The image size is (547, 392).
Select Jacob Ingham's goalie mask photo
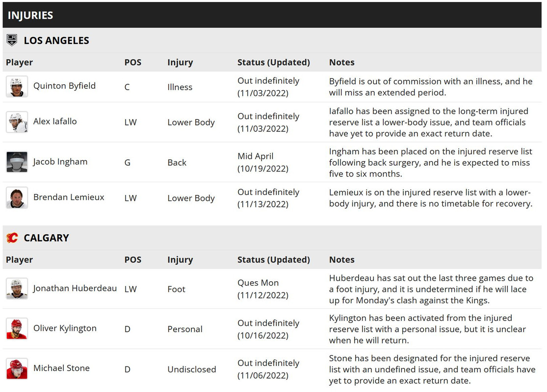[17, 162]
